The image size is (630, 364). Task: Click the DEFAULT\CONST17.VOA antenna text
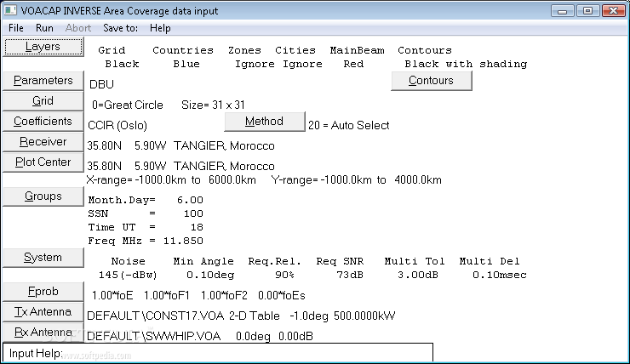[155, 316]
